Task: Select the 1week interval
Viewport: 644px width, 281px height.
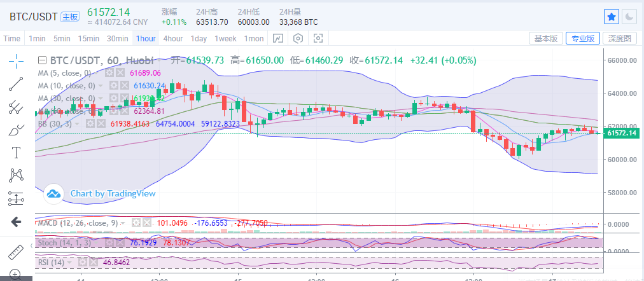Action: tap(225, 39)
